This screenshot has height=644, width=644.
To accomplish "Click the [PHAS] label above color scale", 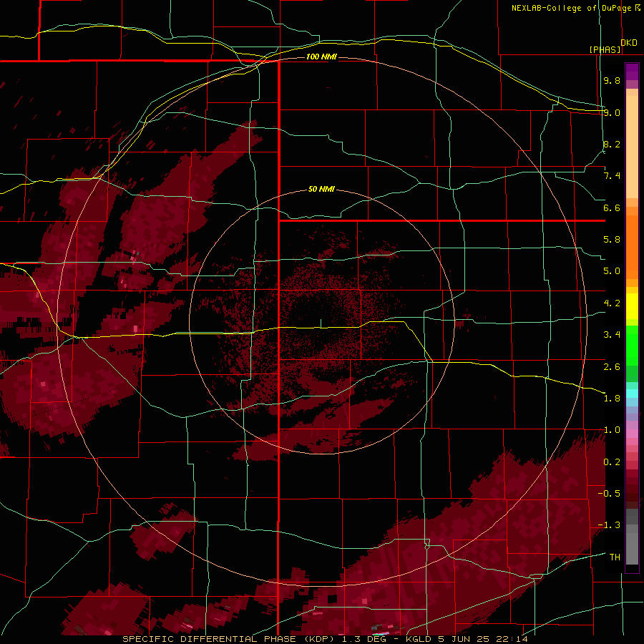I will 605,49.
